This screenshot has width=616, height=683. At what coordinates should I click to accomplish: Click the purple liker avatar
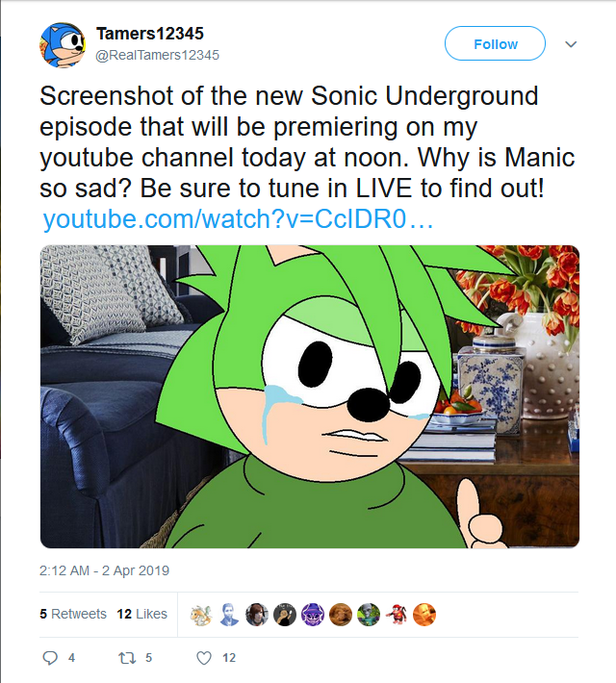312,614
